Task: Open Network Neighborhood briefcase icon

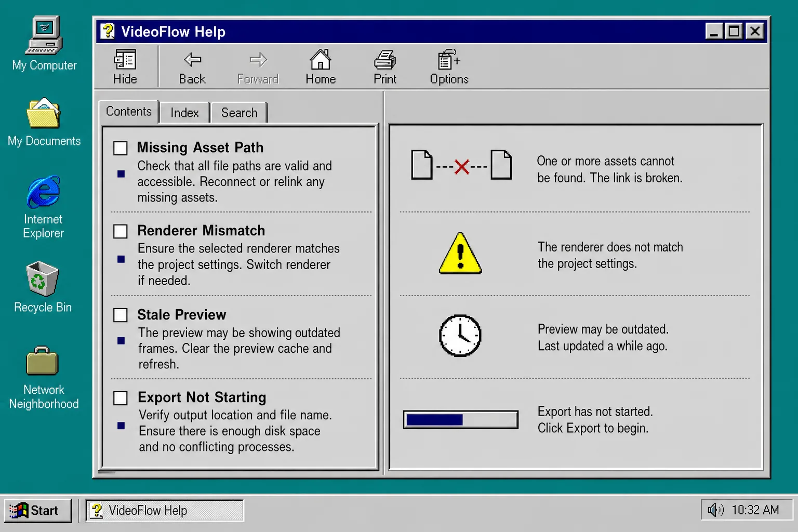Action: [x=43, y=361]
